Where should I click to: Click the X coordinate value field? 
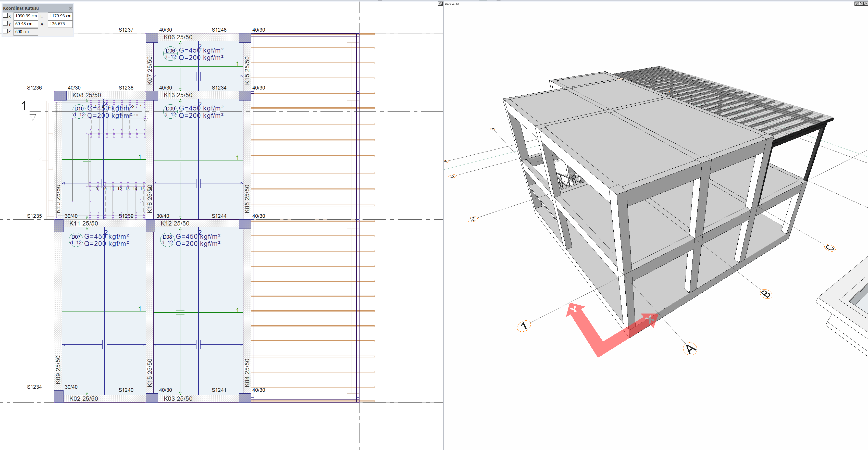tap(26, 16)
